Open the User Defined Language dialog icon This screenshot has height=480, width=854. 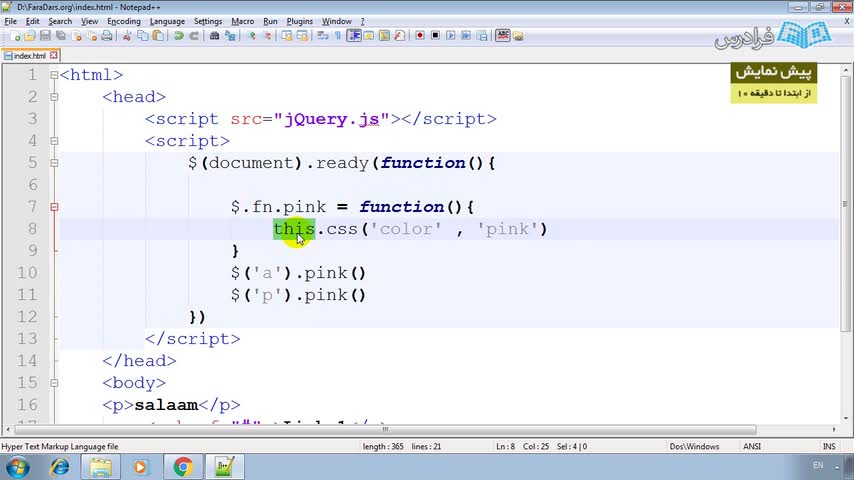point(368,36)
